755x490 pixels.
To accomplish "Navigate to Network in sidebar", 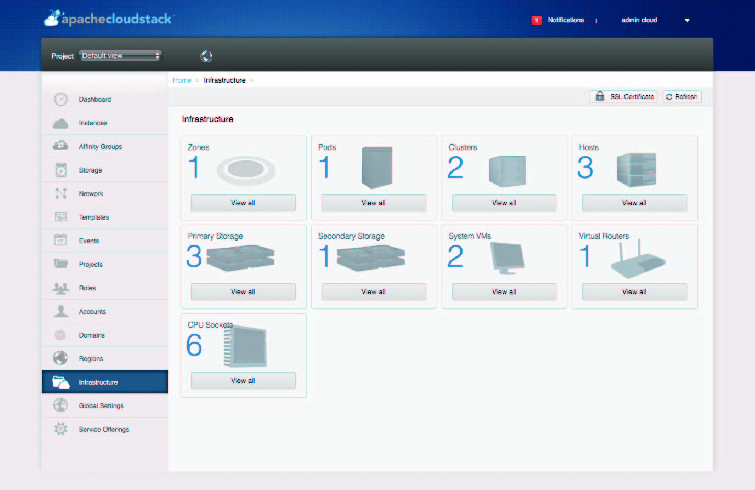I will (x=104, y=193).
